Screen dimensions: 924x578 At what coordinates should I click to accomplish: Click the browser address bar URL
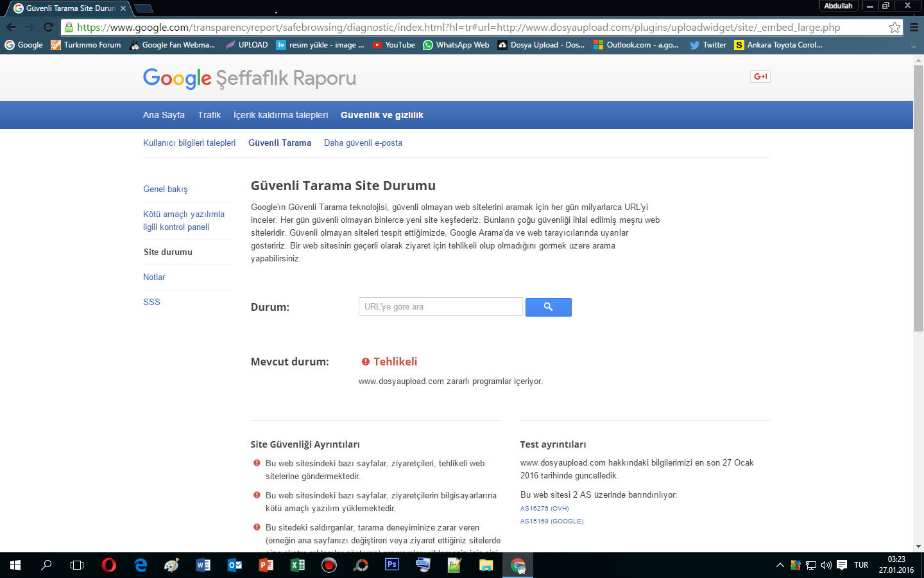click(x=459, y=27)
